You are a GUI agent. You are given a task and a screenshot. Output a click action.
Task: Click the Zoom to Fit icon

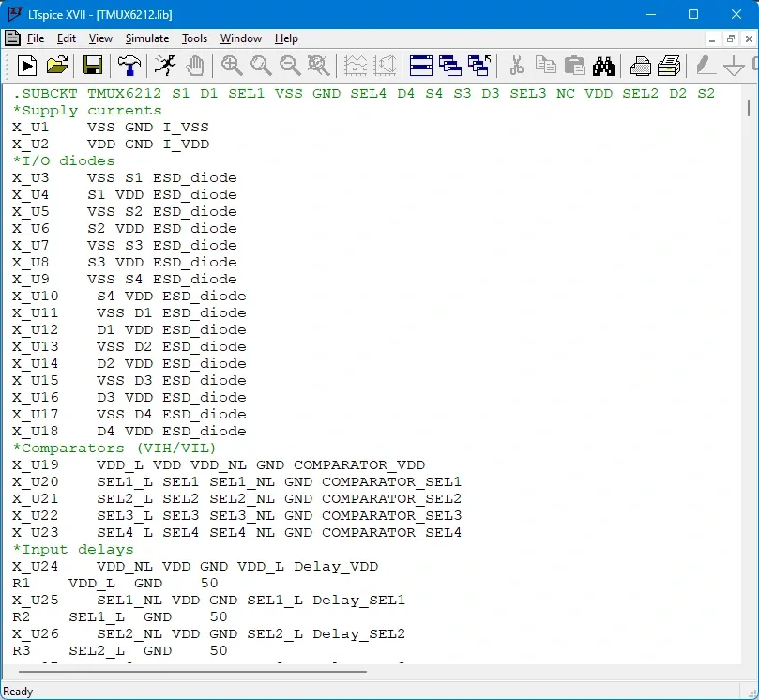[x=318, y=66]
